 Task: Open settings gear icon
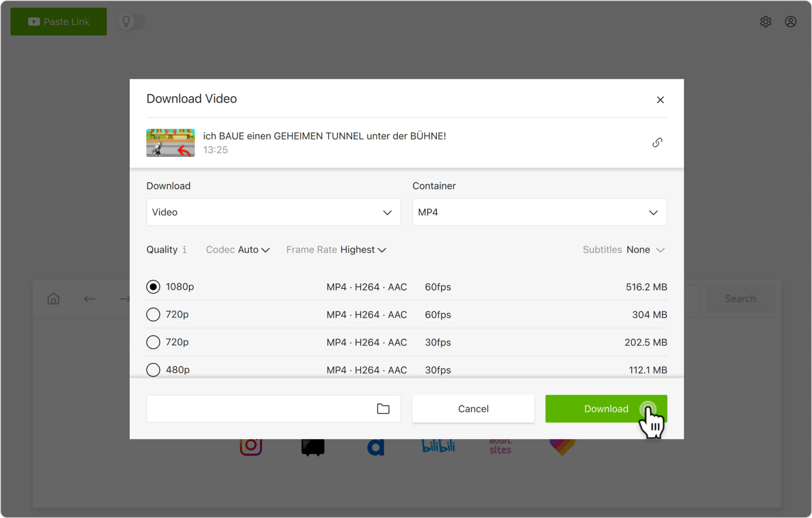coord(765,22)
